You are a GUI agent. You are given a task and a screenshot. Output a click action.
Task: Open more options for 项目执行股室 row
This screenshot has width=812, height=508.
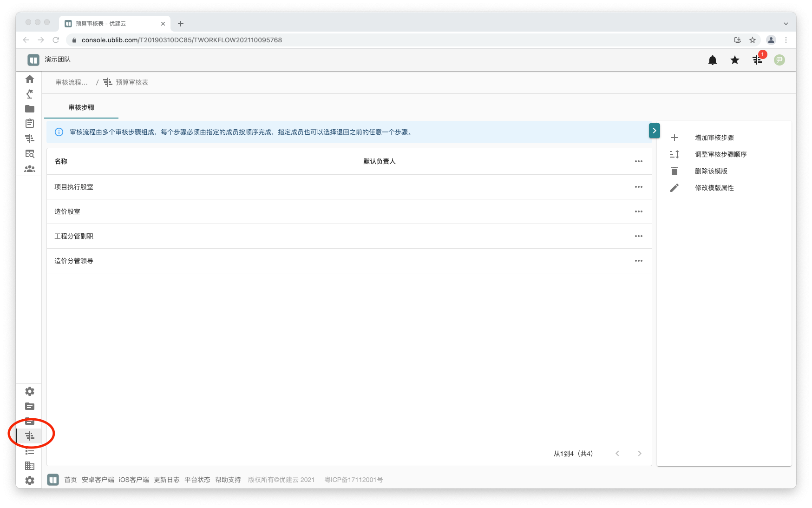(638, 187)
